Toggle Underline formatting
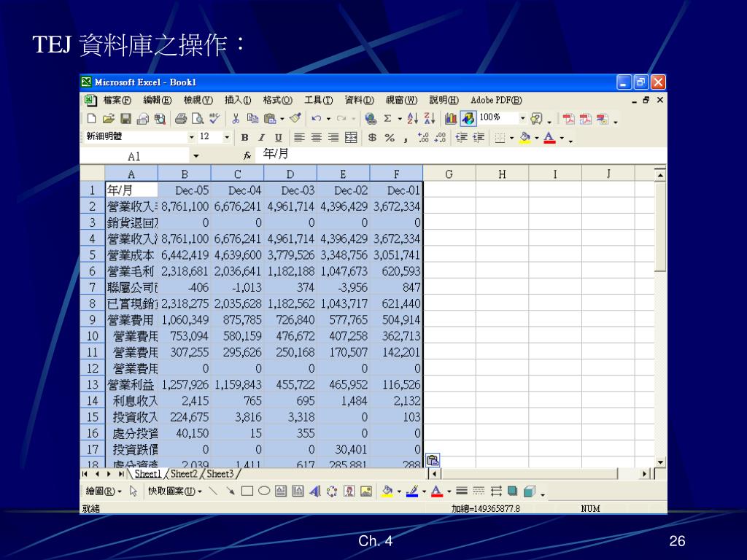747x560 pixels. pos(278,138)
